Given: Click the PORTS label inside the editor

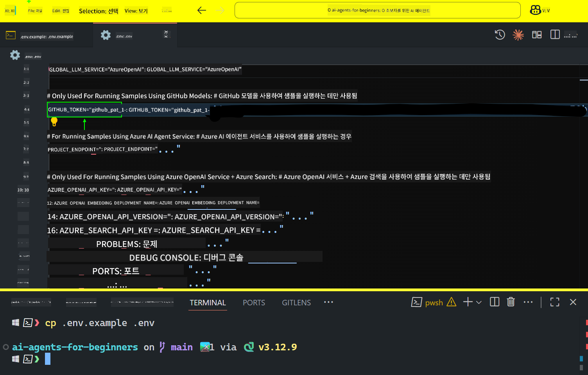Looking at the screenshot, I should [x=116, y=271].
